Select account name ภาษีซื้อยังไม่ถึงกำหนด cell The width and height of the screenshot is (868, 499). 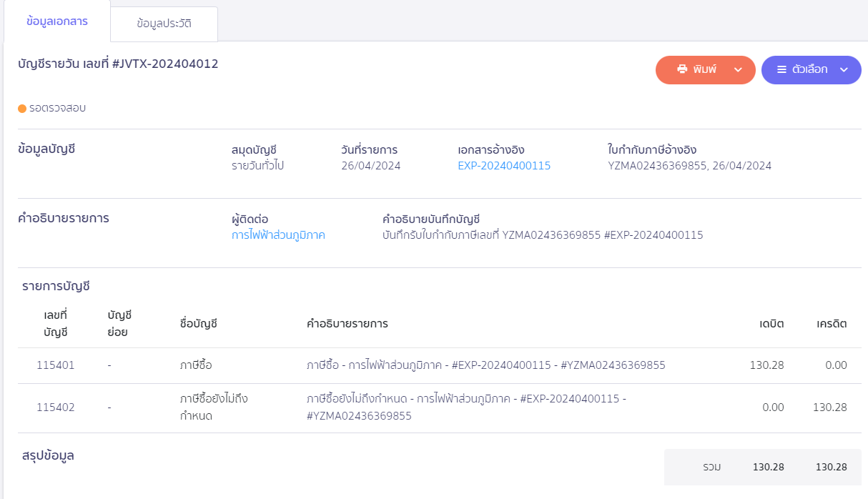coord(214,407)
